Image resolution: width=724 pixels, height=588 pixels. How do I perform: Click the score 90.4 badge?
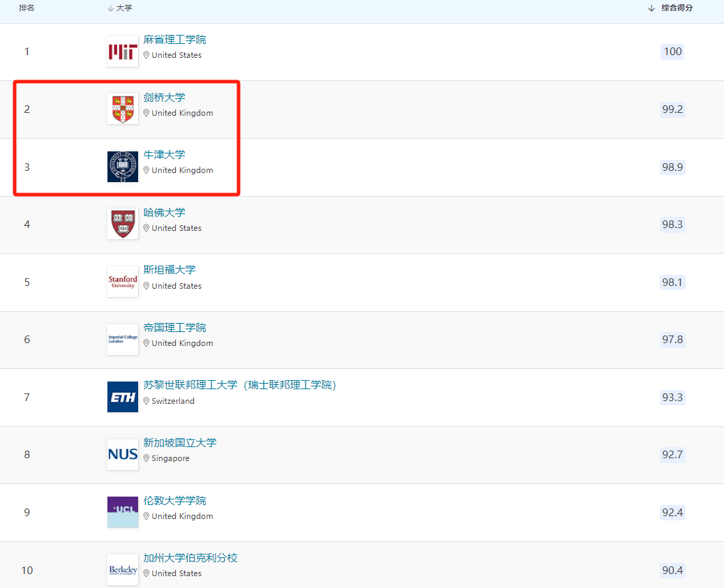click(672, 570)
